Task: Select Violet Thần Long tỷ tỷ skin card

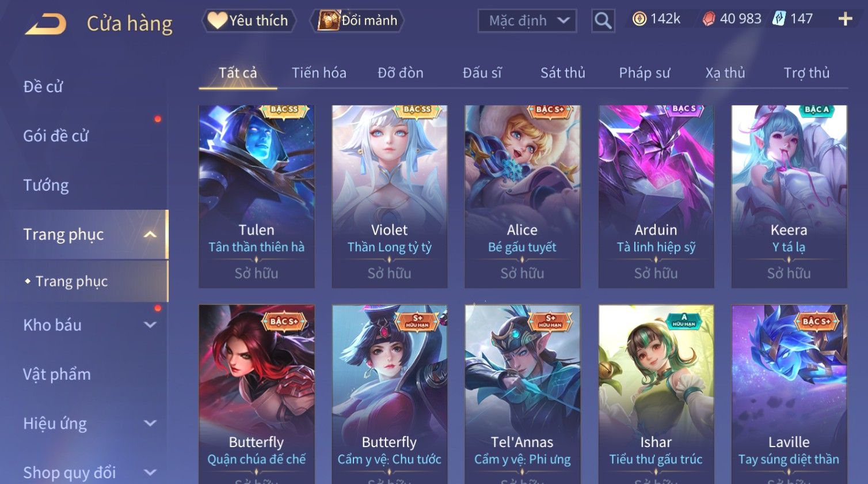Action: pos(390,196)
